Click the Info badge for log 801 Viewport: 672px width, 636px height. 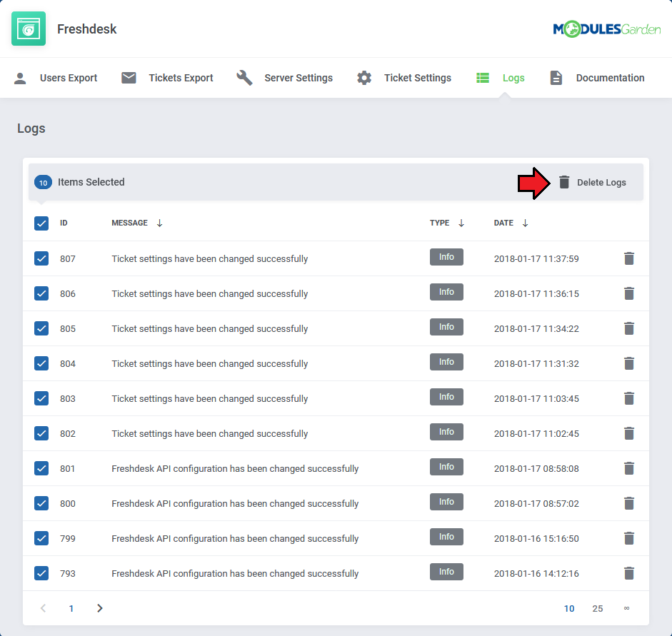point(446,467)
